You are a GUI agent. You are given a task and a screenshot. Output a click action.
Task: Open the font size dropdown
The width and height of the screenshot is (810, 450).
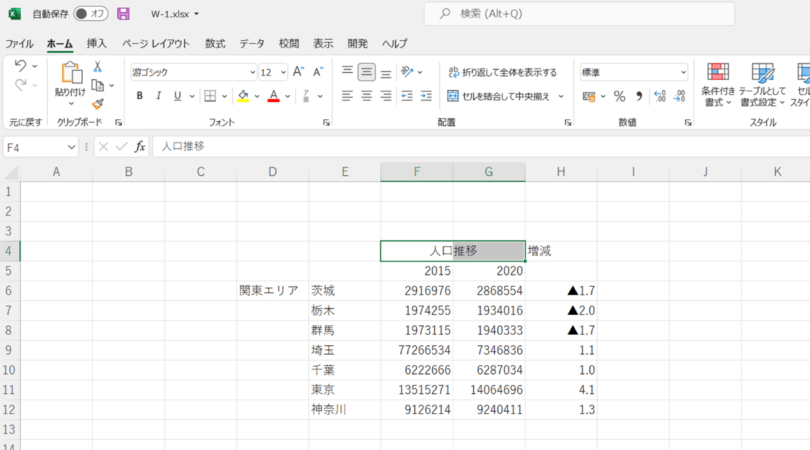point(273,72)
